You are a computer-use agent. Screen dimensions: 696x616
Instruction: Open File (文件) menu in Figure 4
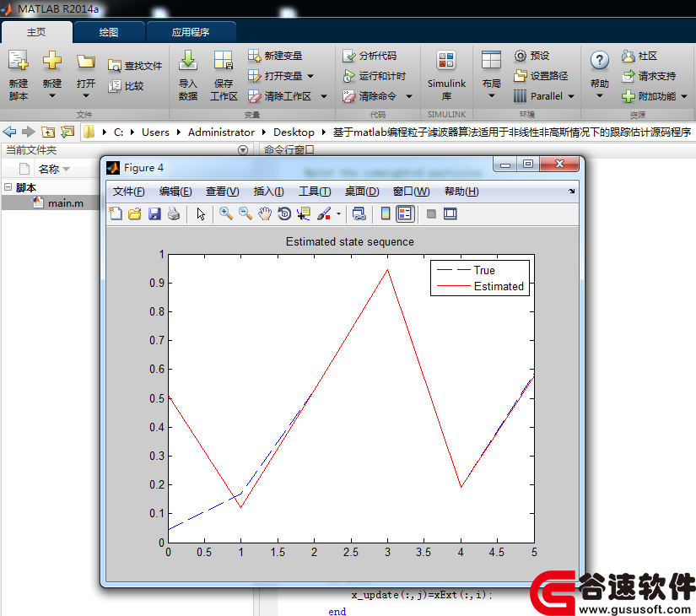pyautogui.click(x=129, y=192)
